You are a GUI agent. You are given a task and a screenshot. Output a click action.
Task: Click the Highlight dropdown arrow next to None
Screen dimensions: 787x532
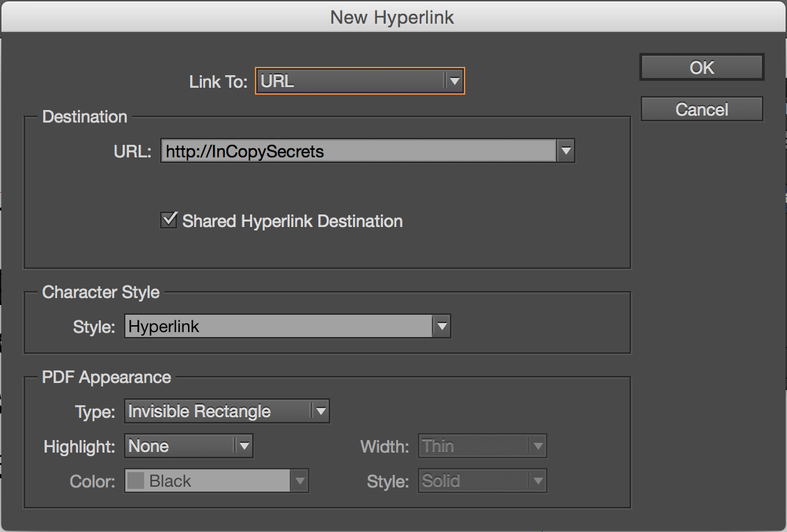[x=243, y=446]
